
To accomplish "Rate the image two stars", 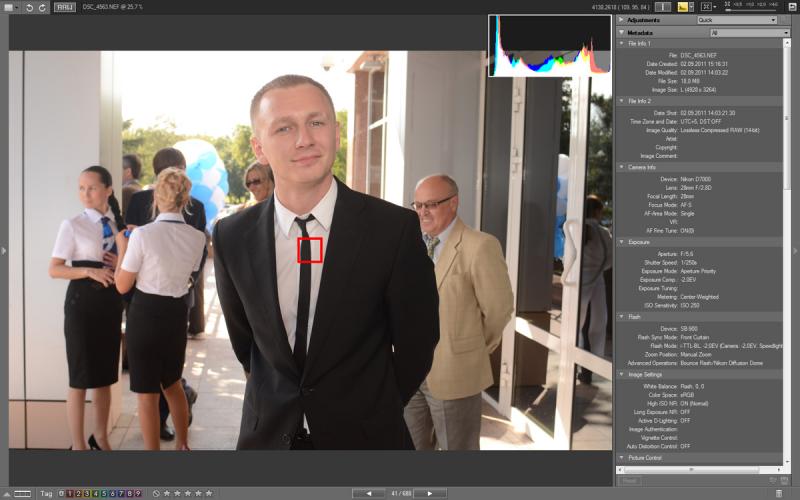I will pos(178,493).
